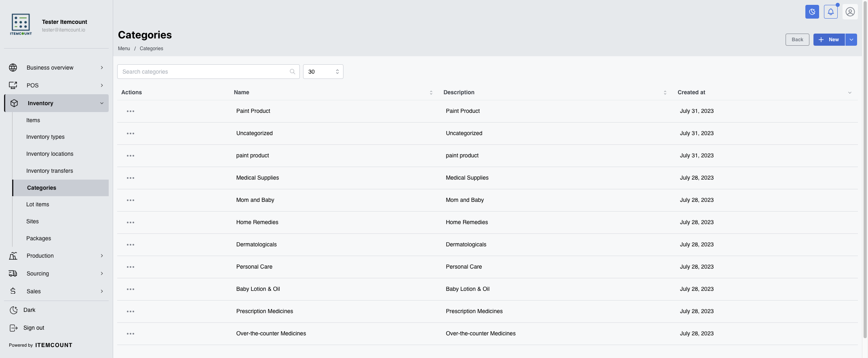Open actions menu for Mom and Baby
The image size is (868, 358).
pos(131,200)
